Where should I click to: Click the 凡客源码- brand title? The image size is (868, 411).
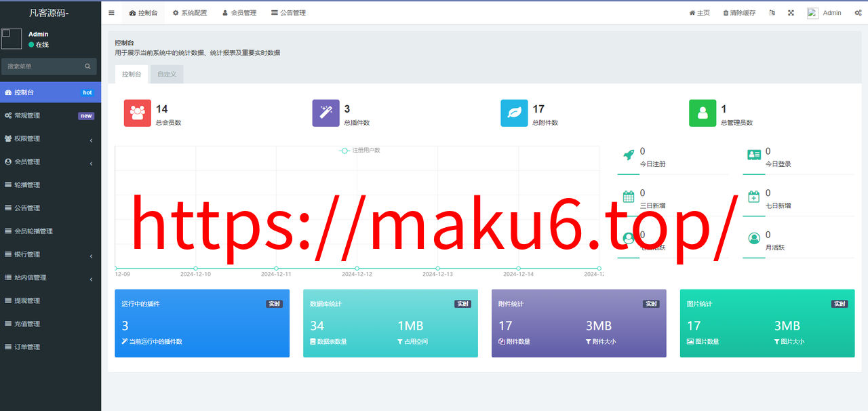pos(50,13)
